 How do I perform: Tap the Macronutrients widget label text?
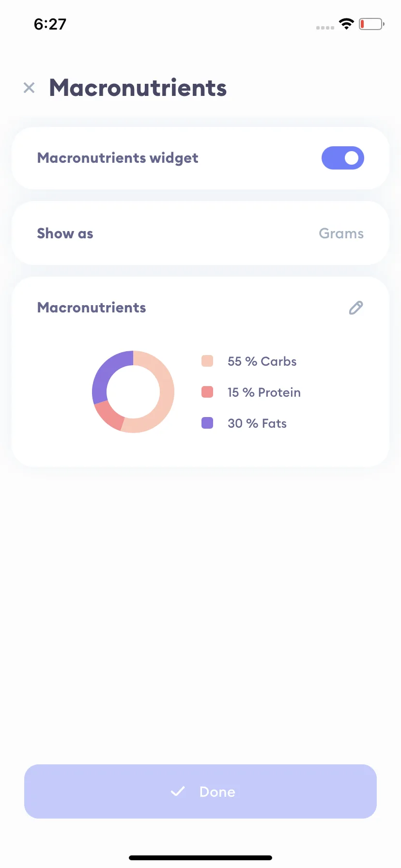pyautogui.click(x=118, y=158)
